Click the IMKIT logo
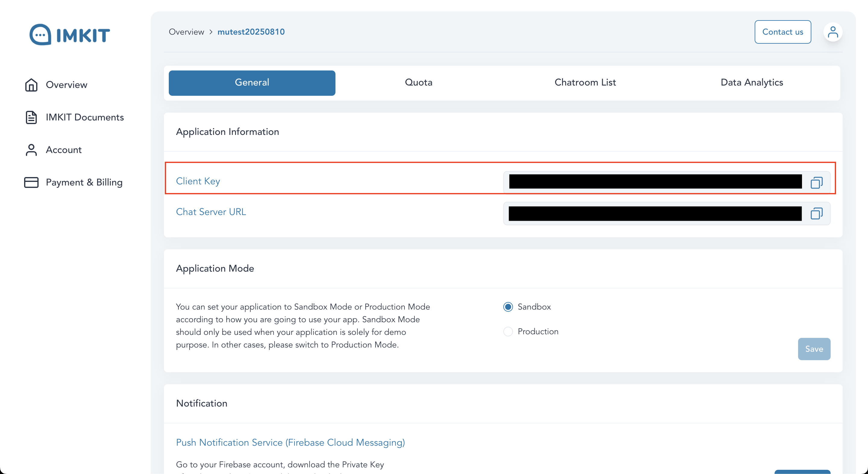 click(x=70, y=34)
